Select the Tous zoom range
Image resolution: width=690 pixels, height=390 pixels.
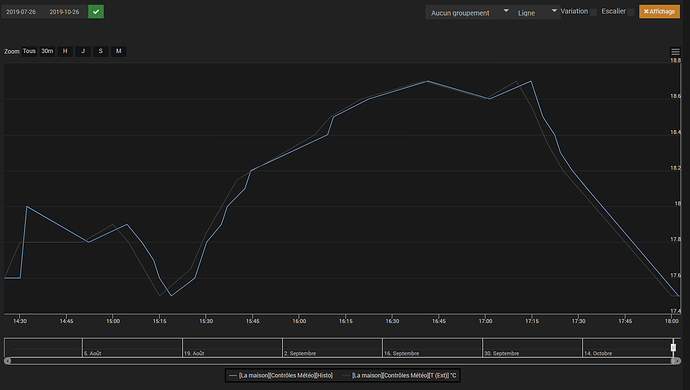29,51
